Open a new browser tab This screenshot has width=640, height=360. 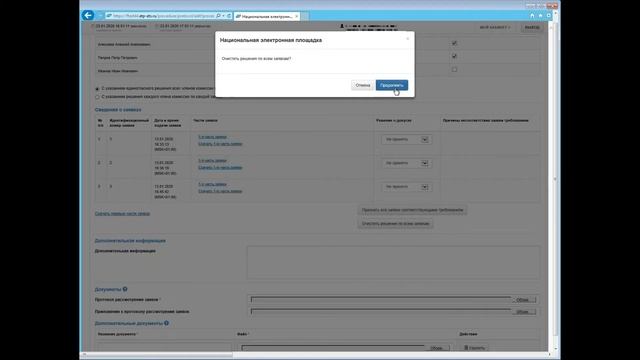pyautogui.click(x=305, y=16)
